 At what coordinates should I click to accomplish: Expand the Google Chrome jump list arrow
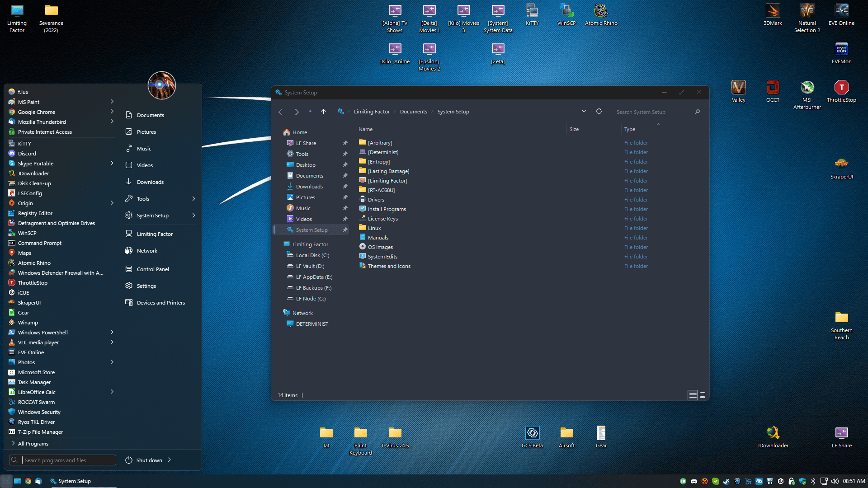112,112
